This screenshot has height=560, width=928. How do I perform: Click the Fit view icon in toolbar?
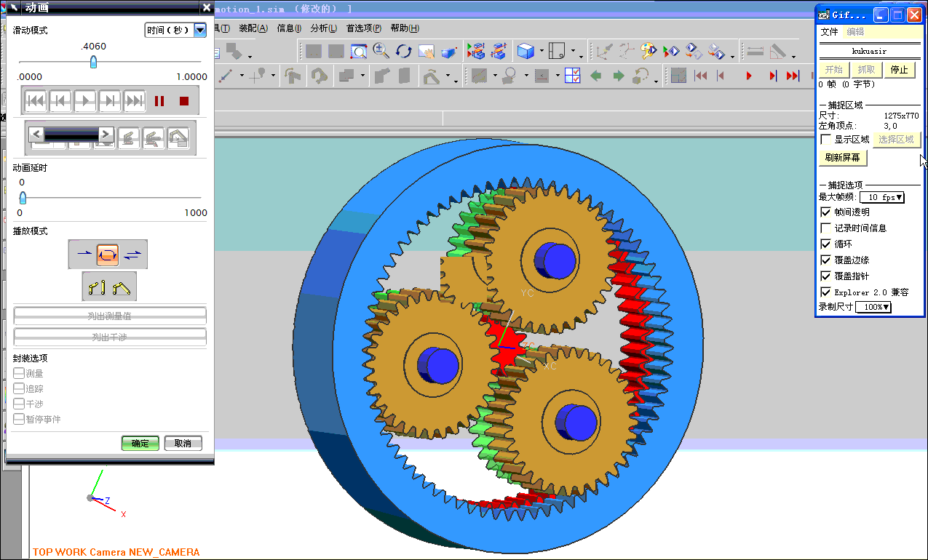358,51
